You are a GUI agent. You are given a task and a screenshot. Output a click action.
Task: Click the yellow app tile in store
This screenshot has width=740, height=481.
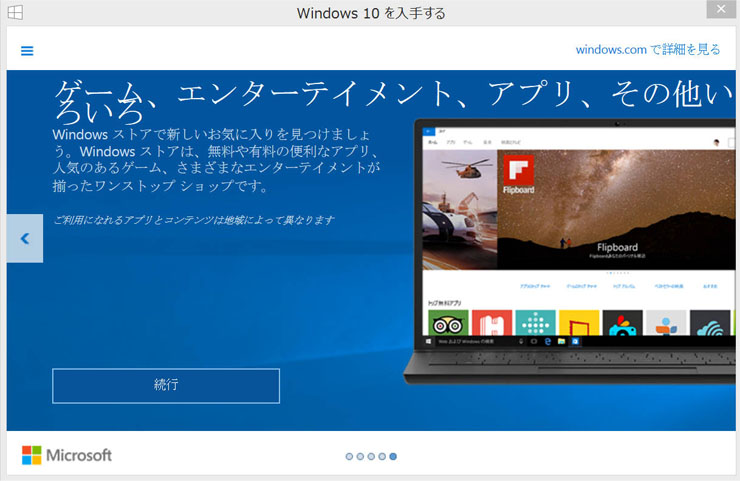579,322
